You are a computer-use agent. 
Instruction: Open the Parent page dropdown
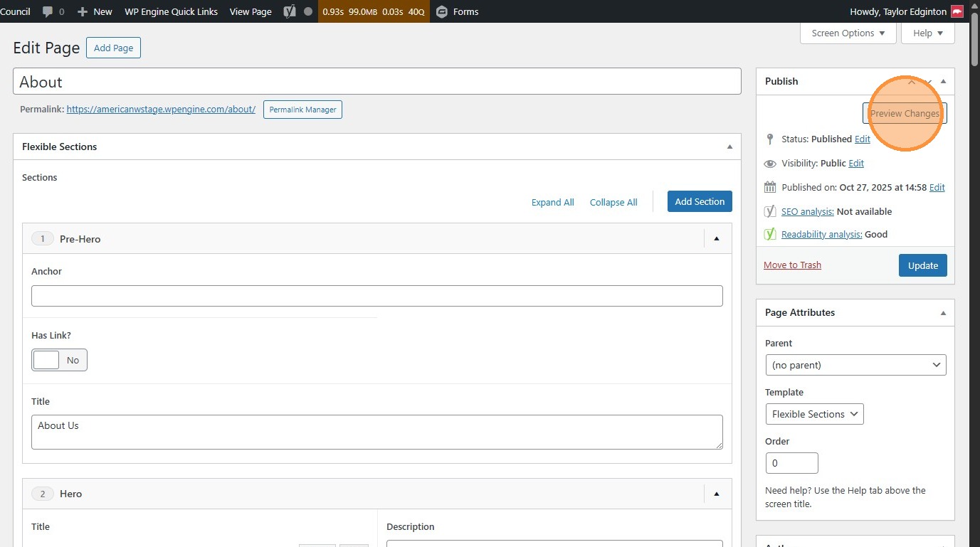(x=855, y=365)
